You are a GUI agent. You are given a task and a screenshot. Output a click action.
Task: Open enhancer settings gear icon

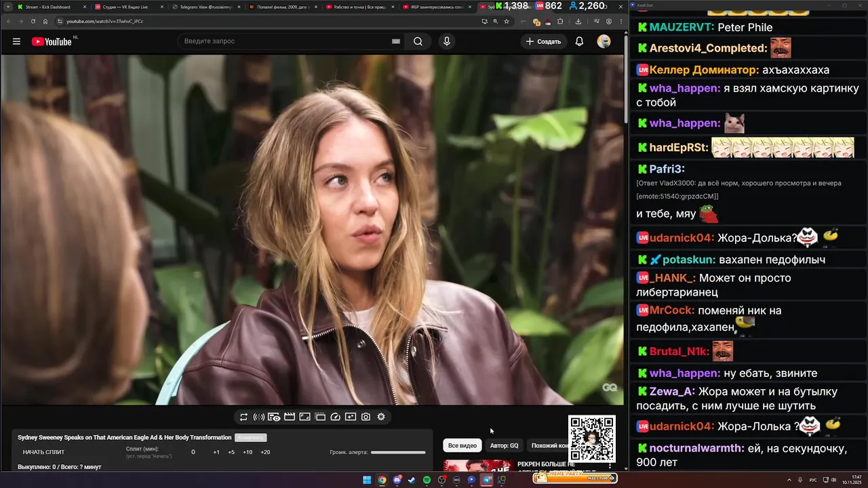pyautogui.click(x=381, y=417)
